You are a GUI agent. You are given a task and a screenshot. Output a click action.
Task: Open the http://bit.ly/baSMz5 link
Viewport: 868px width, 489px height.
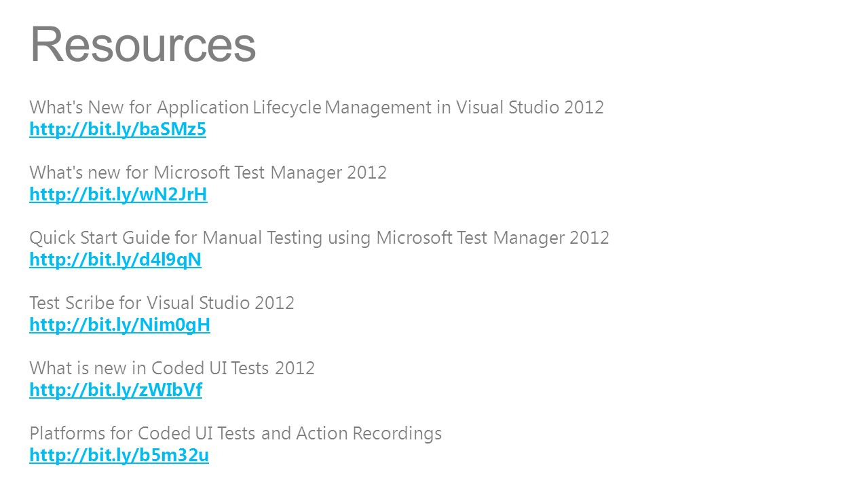(117, 129)
